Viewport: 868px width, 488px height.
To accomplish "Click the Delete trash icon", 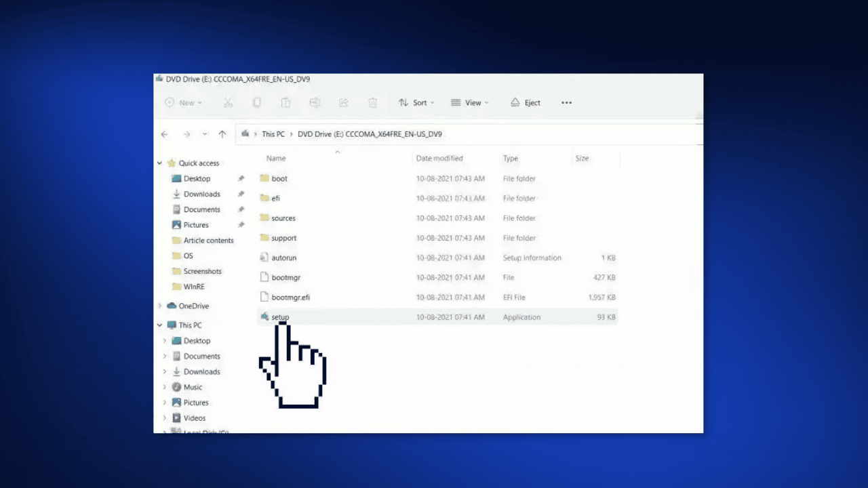I will point(372,102).
